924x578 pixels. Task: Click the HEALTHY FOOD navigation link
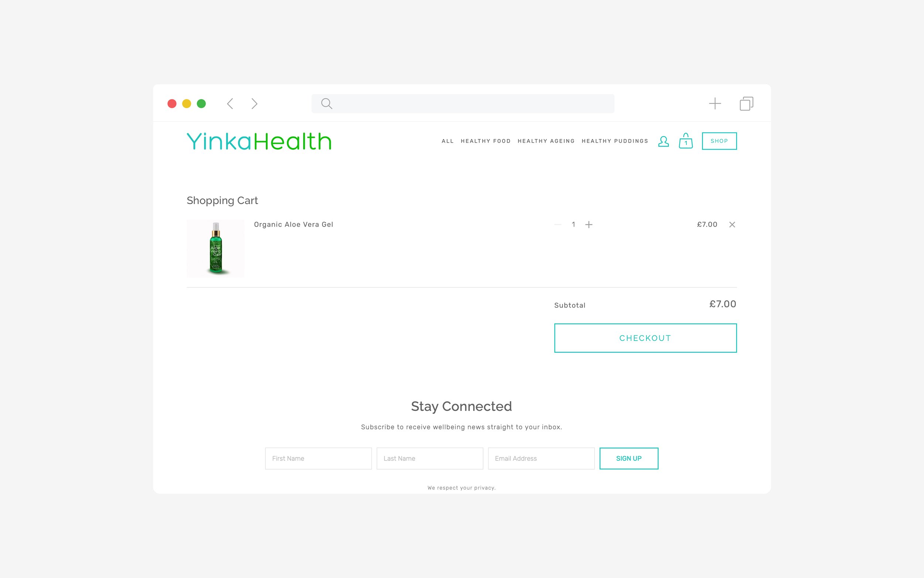485,141
